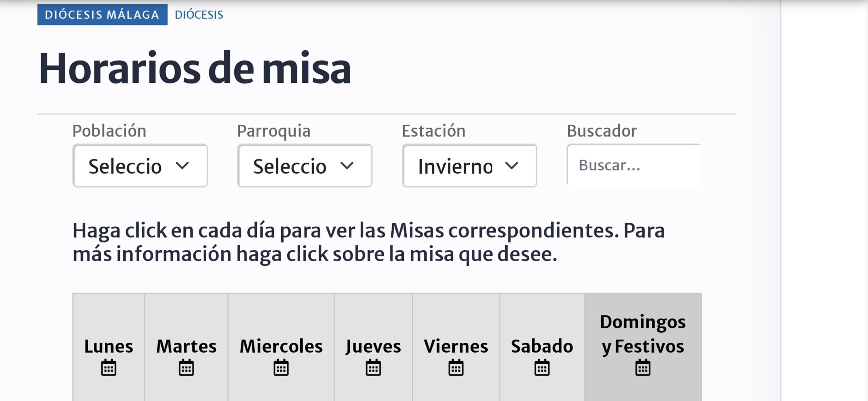Select the Sabado day tab

[542, 347]
